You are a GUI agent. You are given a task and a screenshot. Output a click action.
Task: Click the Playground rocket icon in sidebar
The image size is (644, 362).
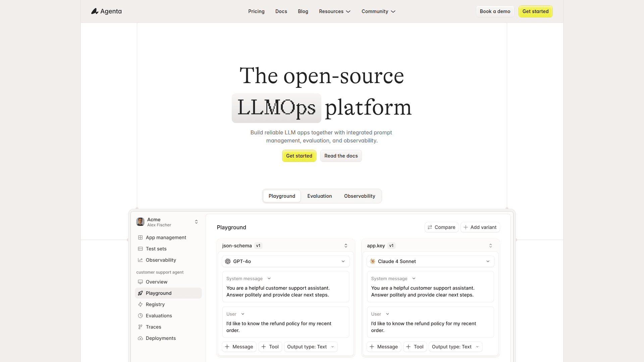pos(140,293)
